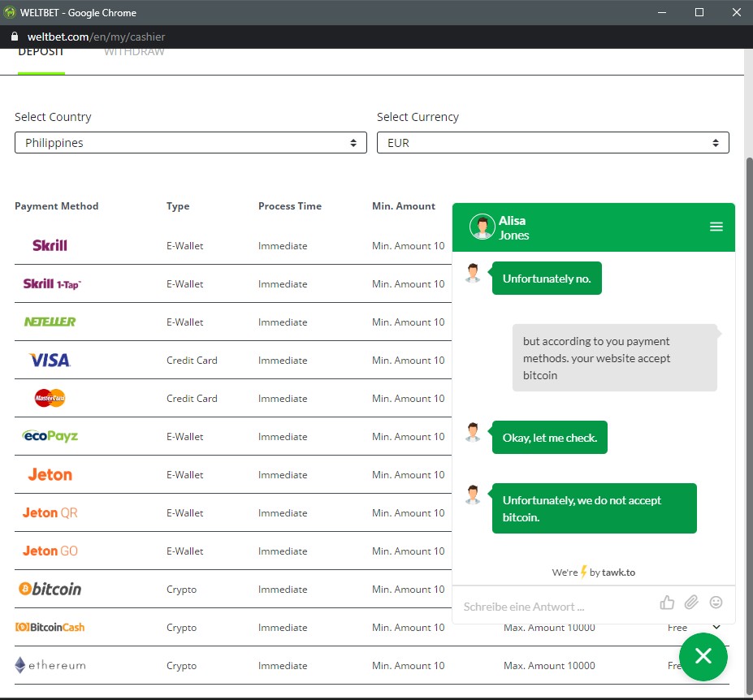
Task: Click 'Credit Card' type in the VISA row
Action: [x=192, y=360]
